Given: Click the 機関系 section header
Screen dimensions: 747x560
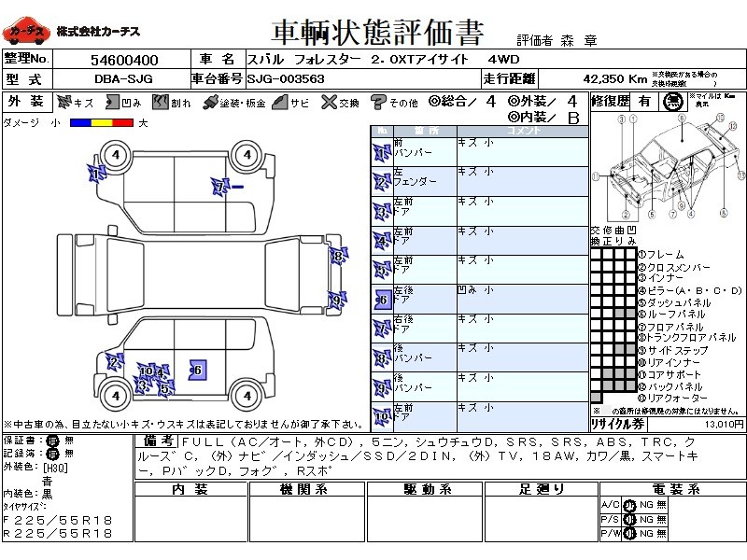Looking at the screenshot, I should [306, 489].
